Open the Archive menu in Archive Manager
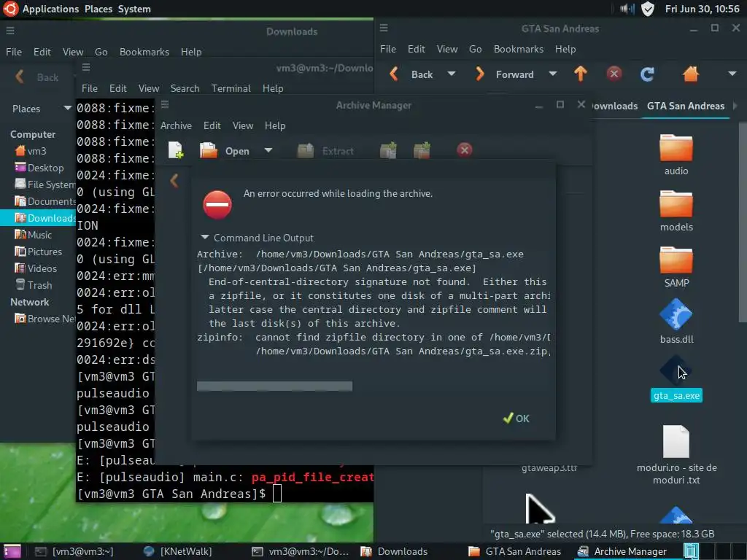The image size is (747, 560). (176, 125)
